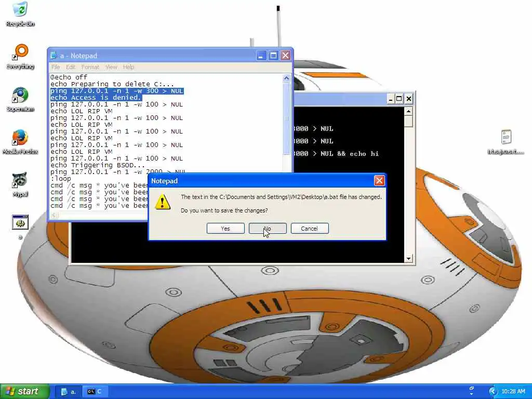Click the highlighted 'echo Access is denied.' line

(96, 97)
